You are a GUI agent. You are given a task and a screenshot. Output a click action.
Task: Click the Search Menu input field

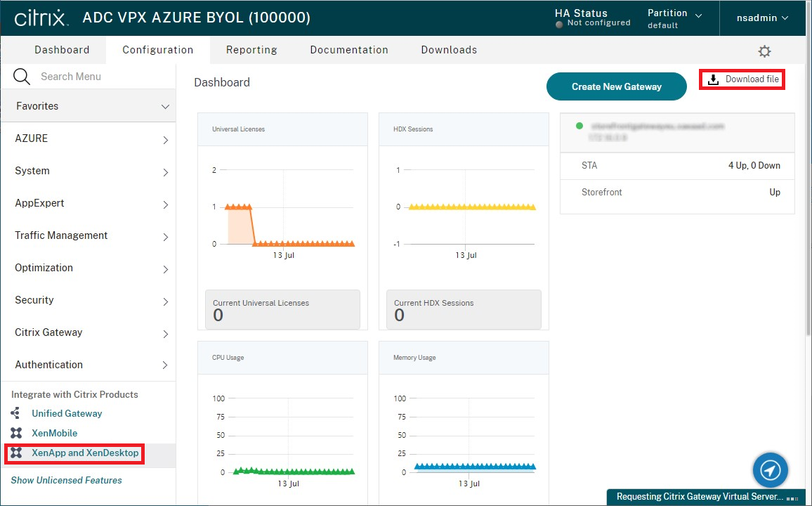click(x=98, y=77)
